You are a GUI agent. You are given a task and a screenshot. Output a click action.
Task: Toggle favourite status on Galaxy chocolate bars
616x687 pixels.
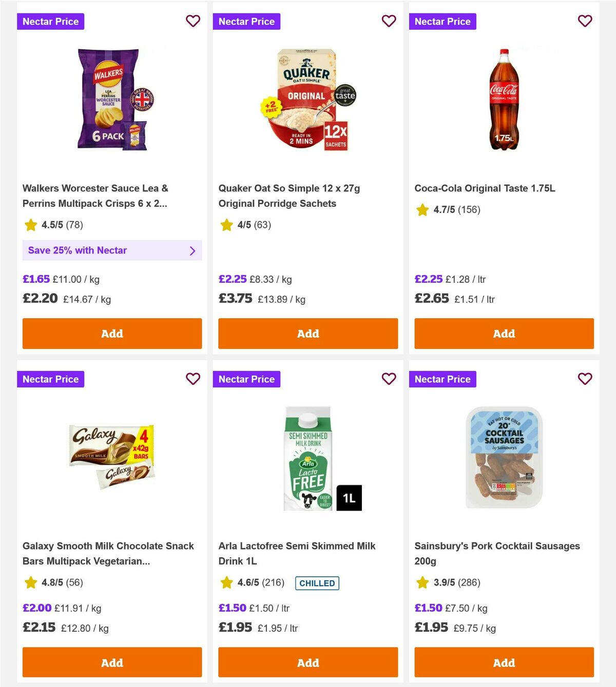[193, 379]
